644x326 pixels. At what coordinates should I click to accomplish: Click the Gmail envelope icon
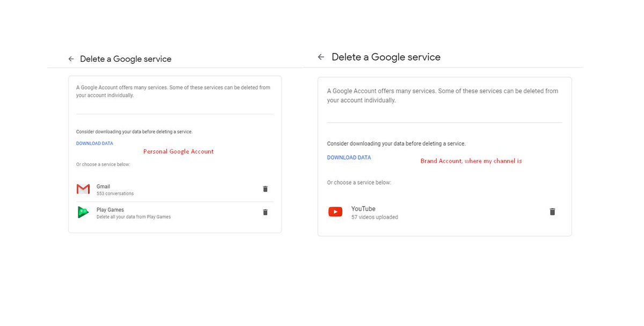pos(83,189)
